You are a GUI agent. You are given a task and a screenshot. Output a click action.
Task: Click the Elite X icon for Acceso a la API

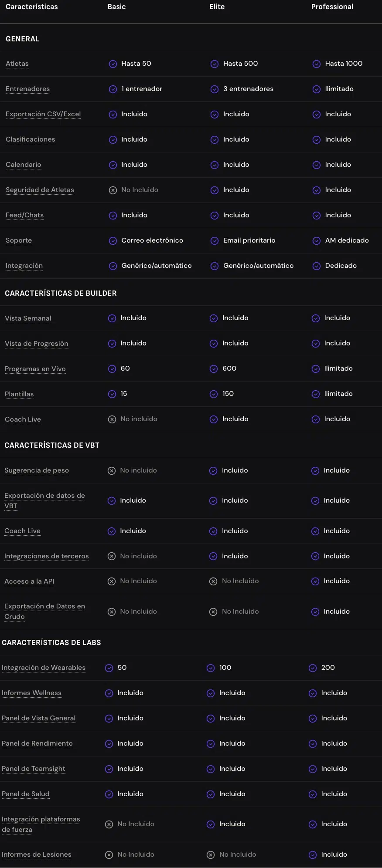pos(213,581)
